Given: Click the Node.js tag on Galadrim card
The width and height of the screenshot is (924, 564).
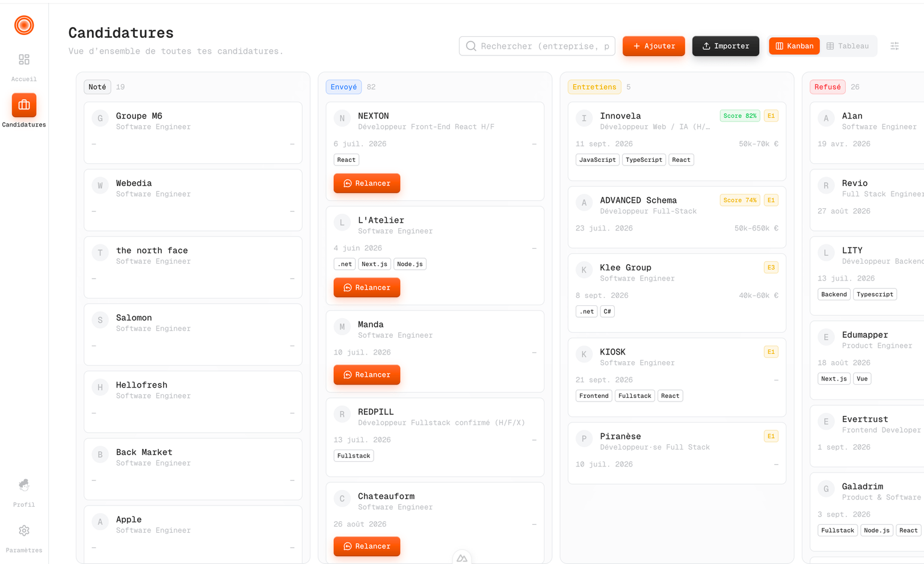Looking at the screenshot, I should [876, 530].
